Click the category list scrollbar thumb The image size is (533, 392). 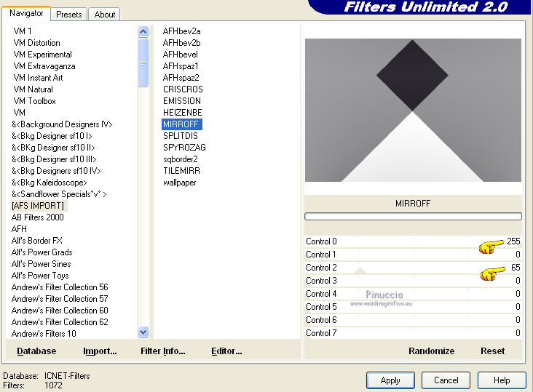[143, 63]
